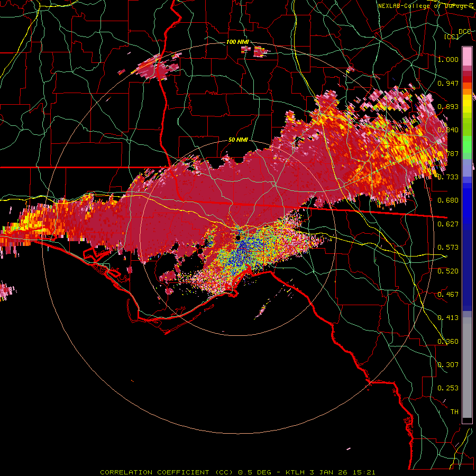
Task: Click the gray low-end section of the color bar
Action: 467,368
